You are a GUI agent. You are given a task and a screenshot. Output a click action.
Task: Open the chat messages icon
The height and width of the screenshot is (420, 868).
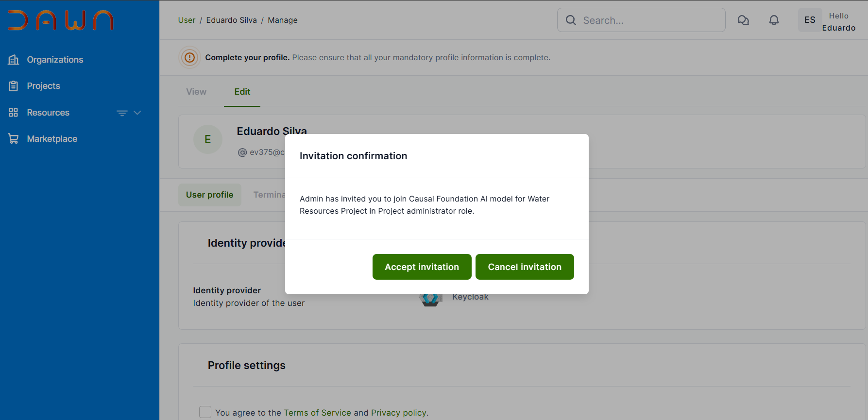coord(743,20)
